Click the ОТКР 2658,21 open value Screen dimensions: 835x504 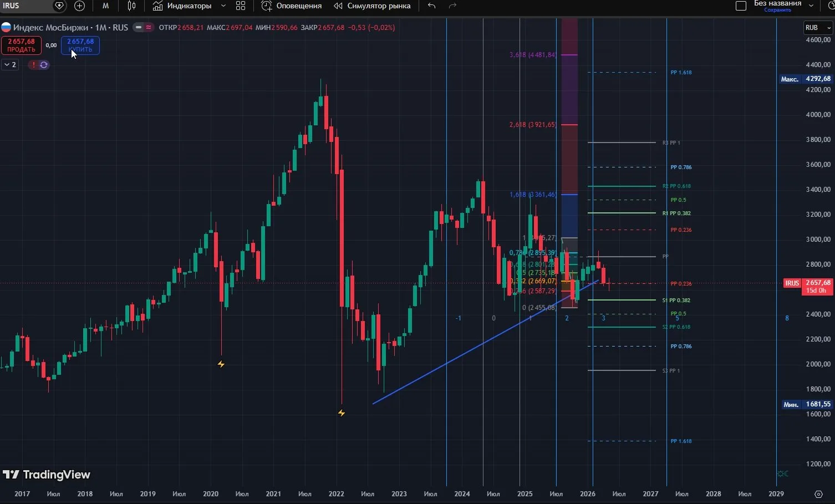[181, 28]
